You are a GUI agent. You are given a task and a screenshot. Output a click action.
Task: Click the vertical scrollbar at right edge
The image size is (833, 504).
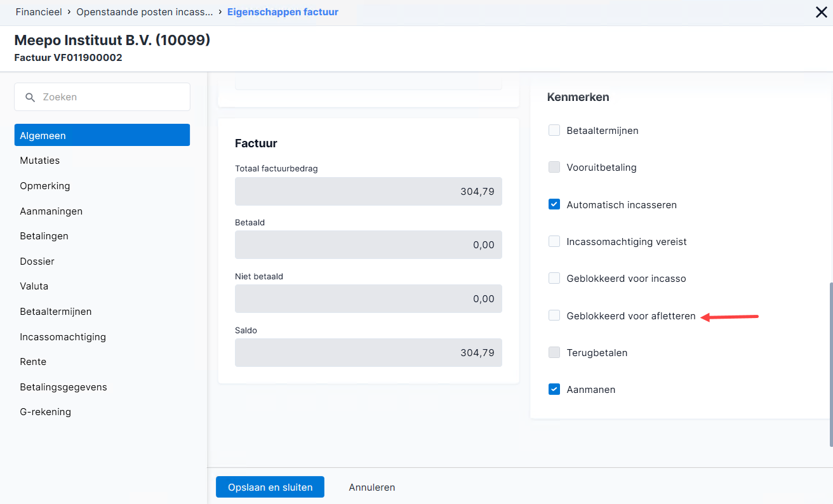[x=830, y=364]
